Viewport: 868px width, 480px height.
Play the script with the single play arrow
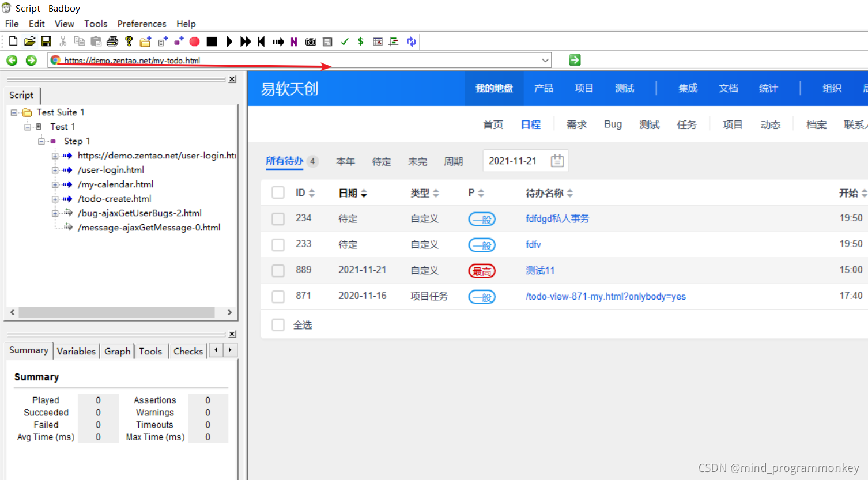(229, 41)
